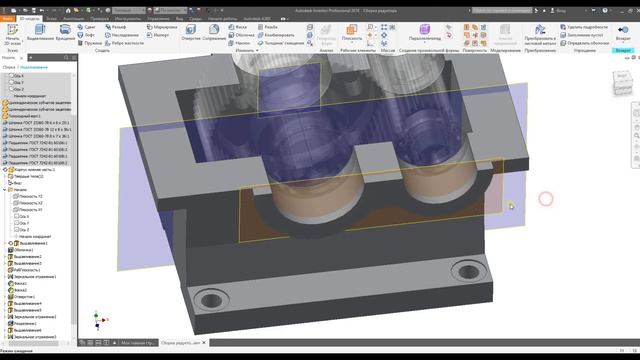Viewport: 640px width, 360px height.
Task: Collapse the Начало folder node
Action: 5,190
